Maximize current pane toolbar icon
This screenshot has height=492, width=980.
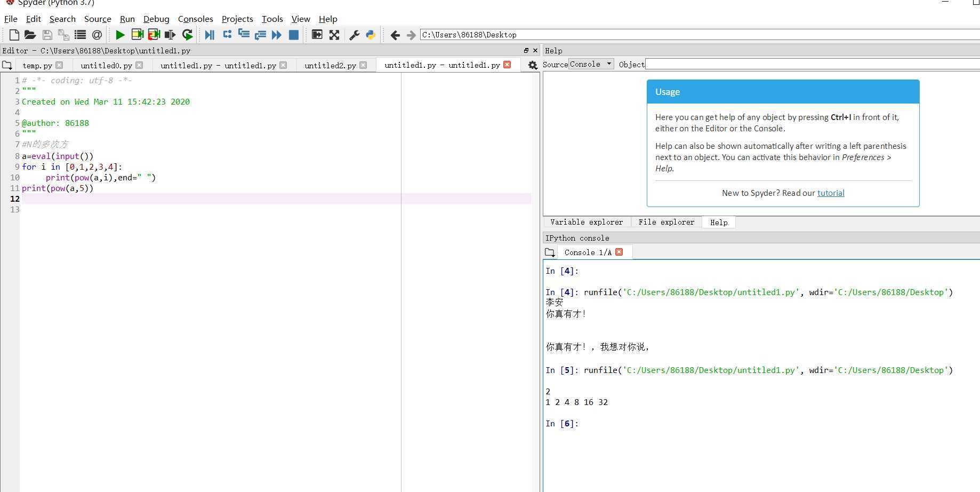[317, 35]
